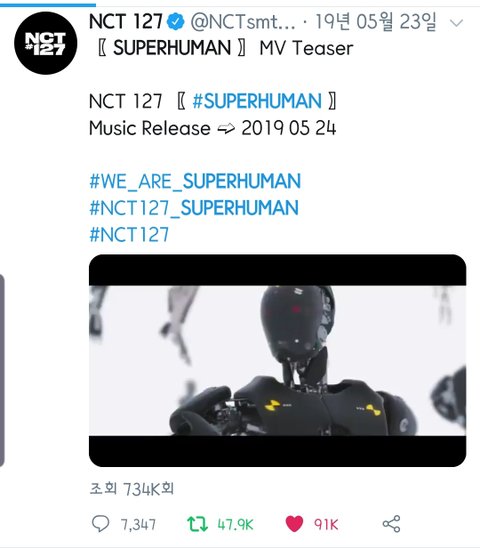Click the verified badge next to NCT 127
Image resolution: width=480 pixels, height=548 pixels.
(x=175, y=22)
